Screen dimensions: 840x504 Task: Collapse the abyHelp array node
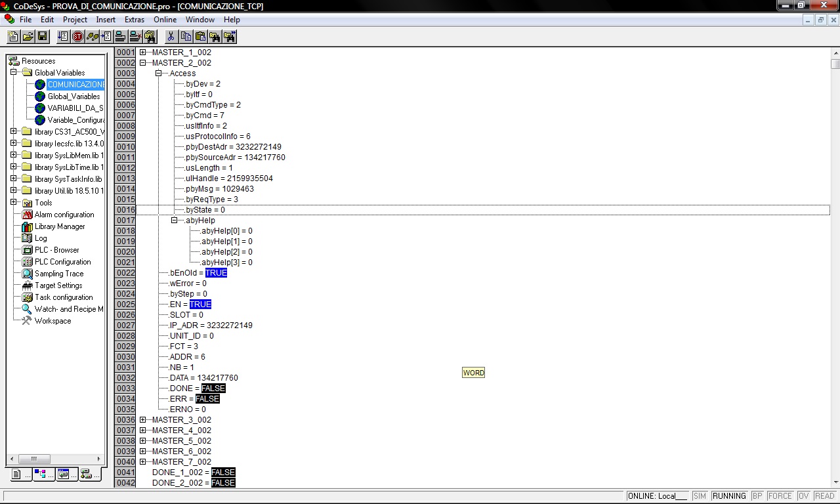click(x=174, y=220)
